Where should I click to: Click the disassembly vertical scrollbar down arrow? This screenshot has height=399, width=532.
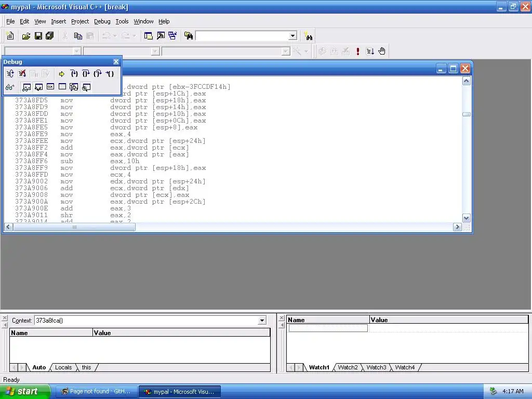click(467, 218)
